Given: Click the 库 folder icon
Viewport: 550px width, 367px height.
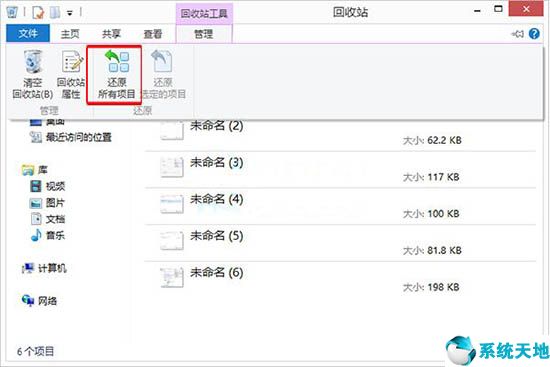Looking at the screenshot, I should 28,170.
